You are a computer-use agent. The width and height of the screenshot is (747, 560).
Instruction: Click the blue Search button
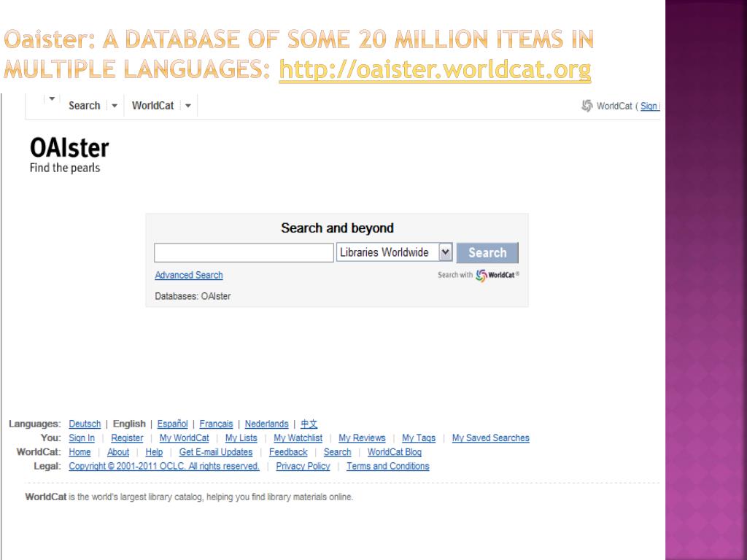(x=487, y=253)
